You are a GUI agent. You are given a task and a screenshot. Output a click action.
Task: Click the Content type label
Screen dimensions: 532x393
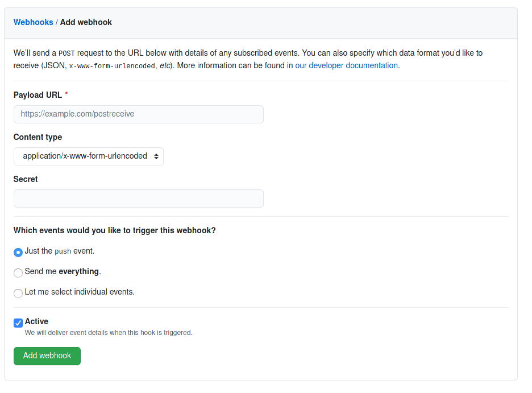coord(38,137)
